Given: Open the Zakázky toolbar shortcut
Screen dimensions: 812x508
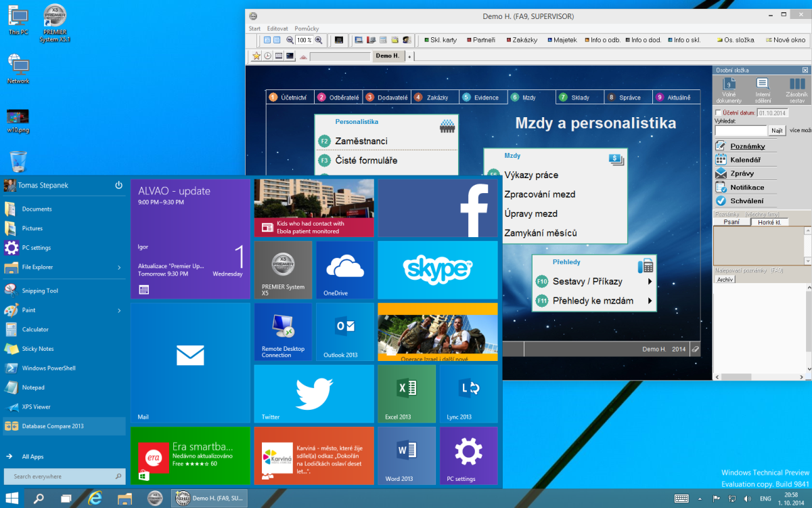Looking at the screenshot, I should pyautogui.click(x=522, y=40).
